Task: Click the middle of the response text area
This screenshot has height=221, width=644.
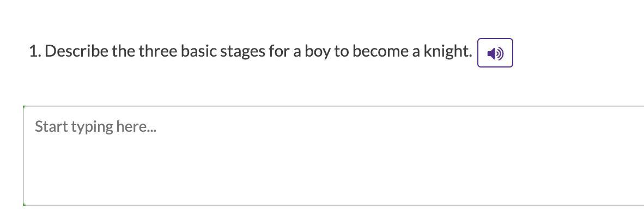Action: pyautogui.click(x=333, y=156)
